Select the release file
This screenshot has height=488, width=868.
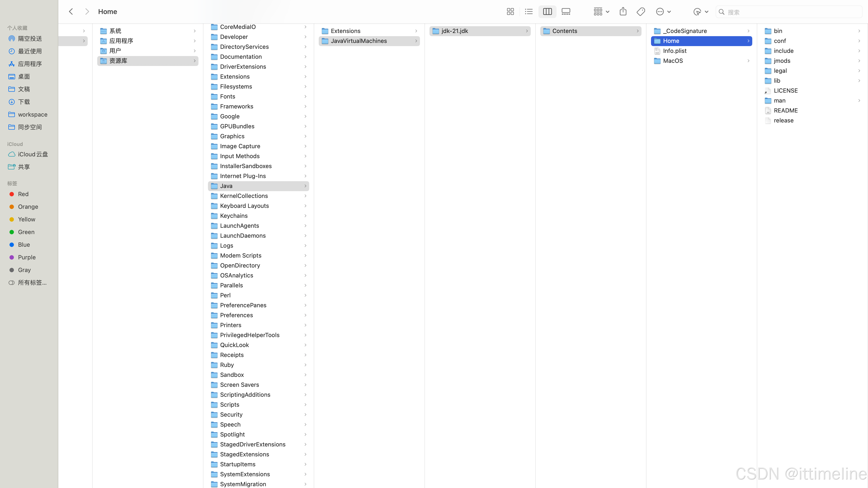point(783,121)
